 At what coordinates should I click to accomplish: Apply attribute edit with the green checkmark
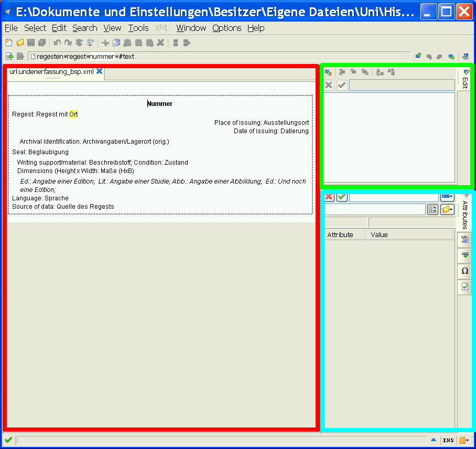tap(342, 197)
